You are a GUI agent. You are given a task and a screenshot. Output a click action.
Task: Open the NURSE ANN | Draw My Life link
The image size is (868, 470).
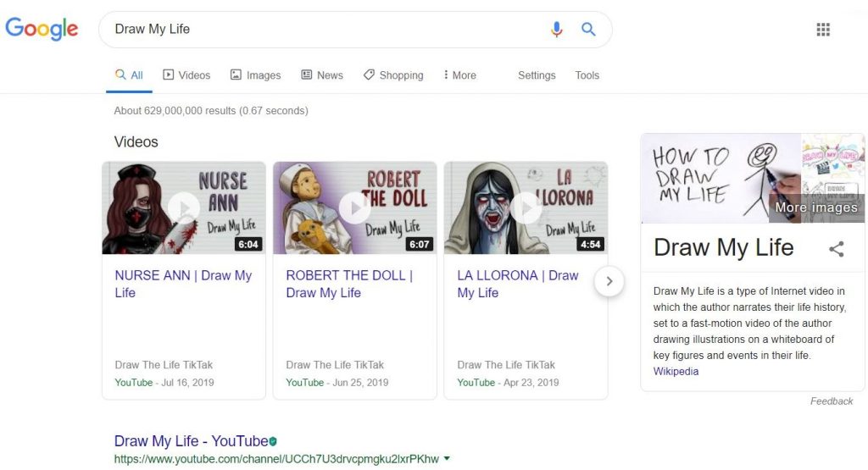pyautogui.click(x=183, y=284)
